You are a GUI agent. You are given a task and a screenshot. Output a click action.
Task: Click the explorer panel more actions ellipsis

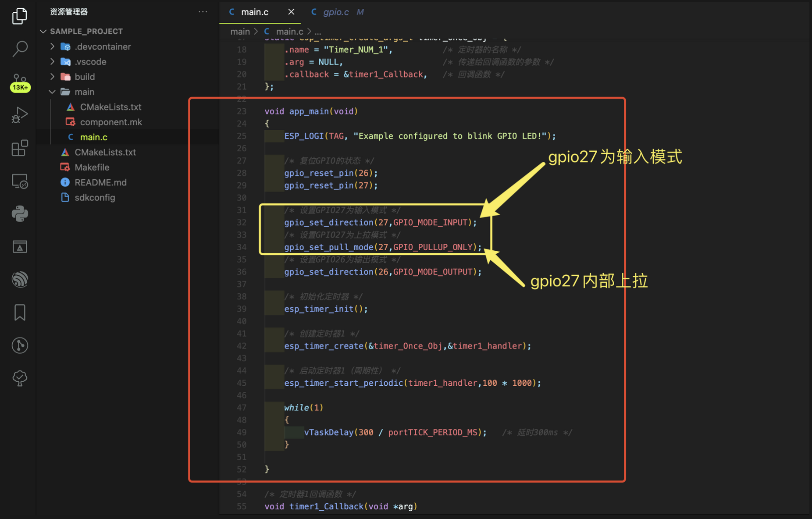point(203,12)
